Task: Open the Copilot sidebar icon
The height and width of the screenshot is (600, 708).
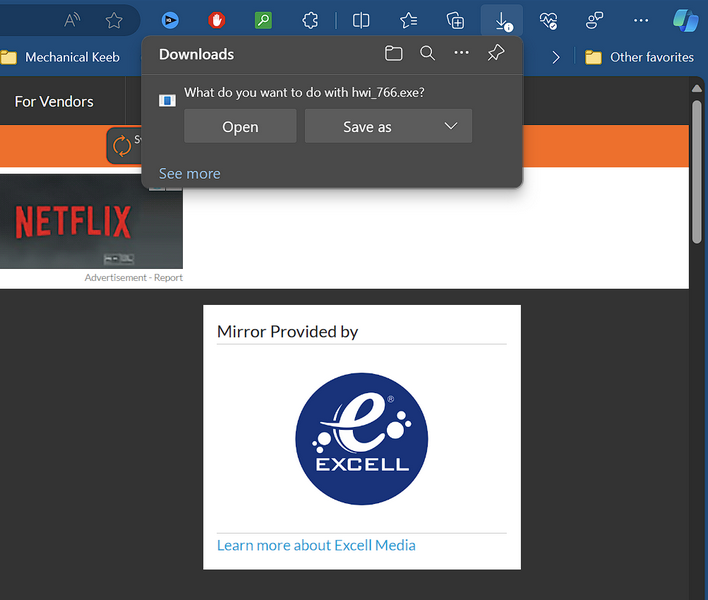Action: coord(685,20)
